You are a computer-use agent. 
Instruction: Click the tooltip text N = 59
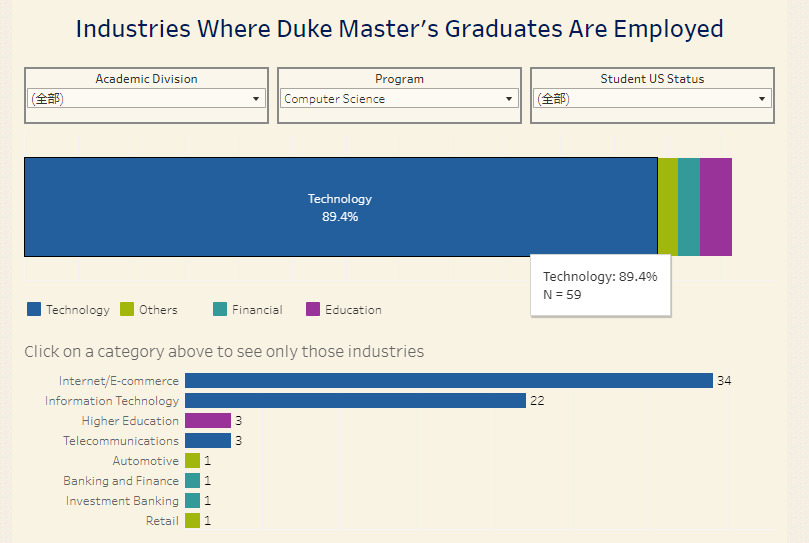[562, 295]
